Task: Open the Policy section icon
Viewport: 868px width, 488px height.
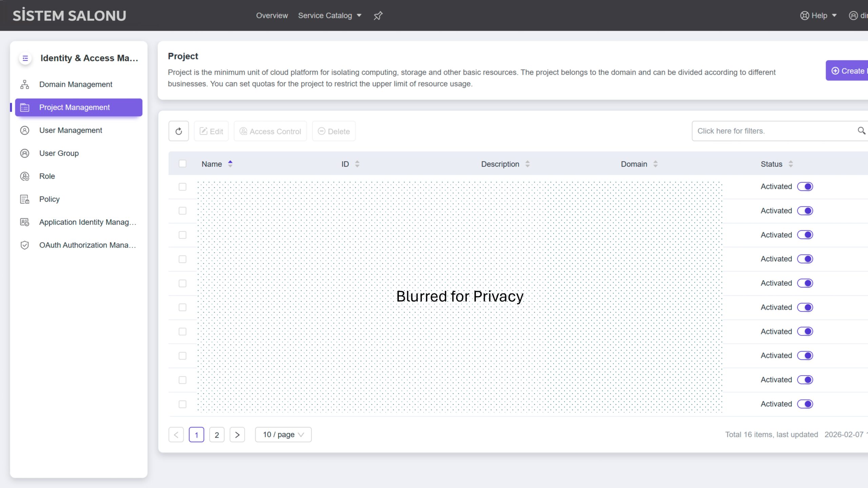Action: (25, 199)
